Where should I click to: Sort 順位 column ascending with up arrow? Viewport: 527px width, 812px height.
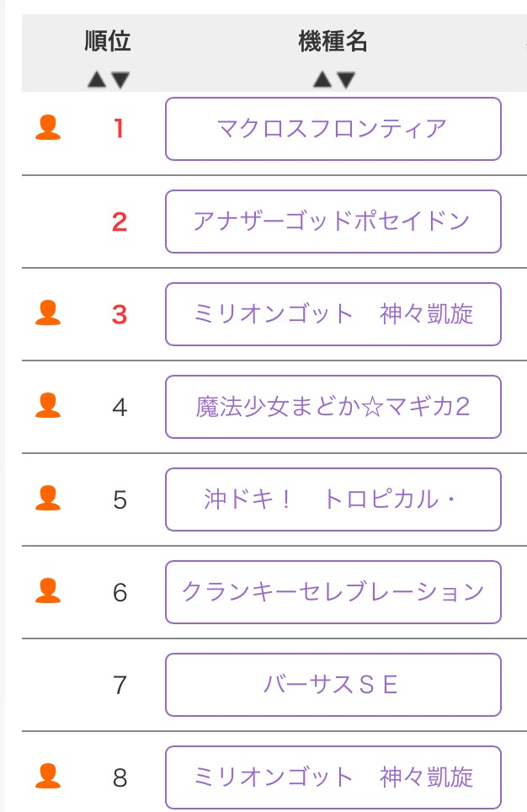tap(97, 80)
